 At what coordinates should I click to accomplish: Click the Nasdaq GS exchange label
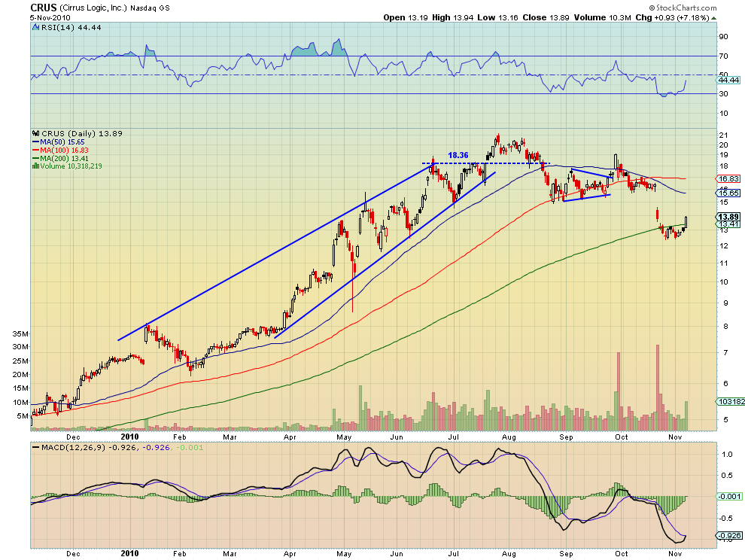[151, 8]
